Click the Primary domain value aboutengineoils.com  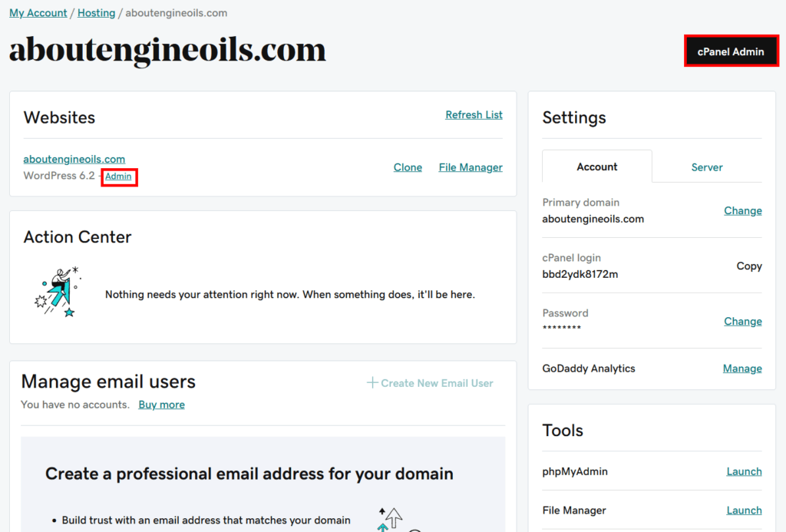click(x=593, y=219)
